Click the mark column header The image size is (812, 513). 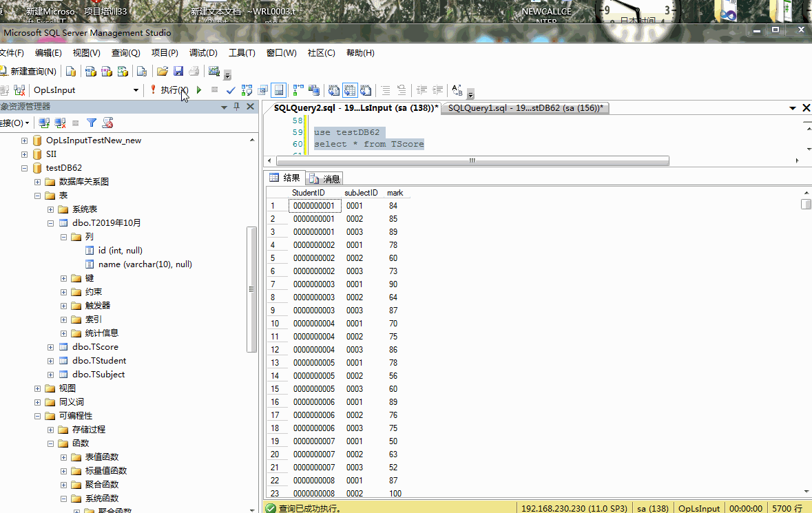click(x=395, y=193)
